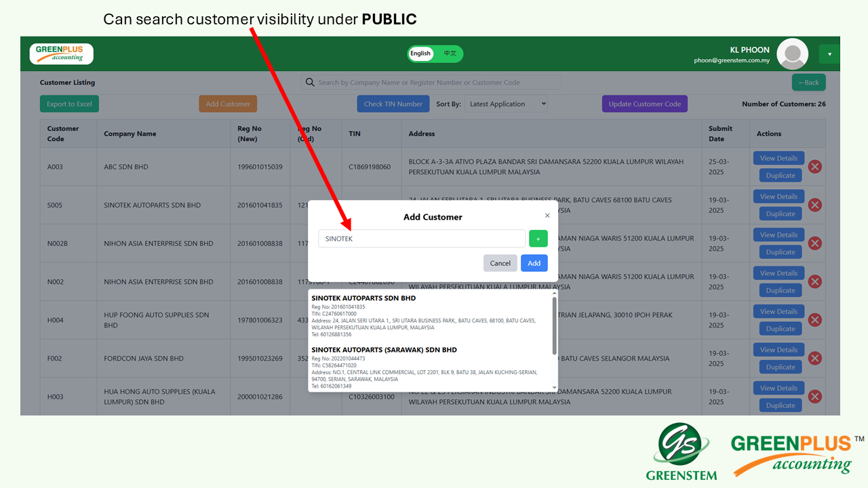The height and width of the screenshot is (488, 868).
Task: Delete customer H003 with red X
Action: point(815,396)
